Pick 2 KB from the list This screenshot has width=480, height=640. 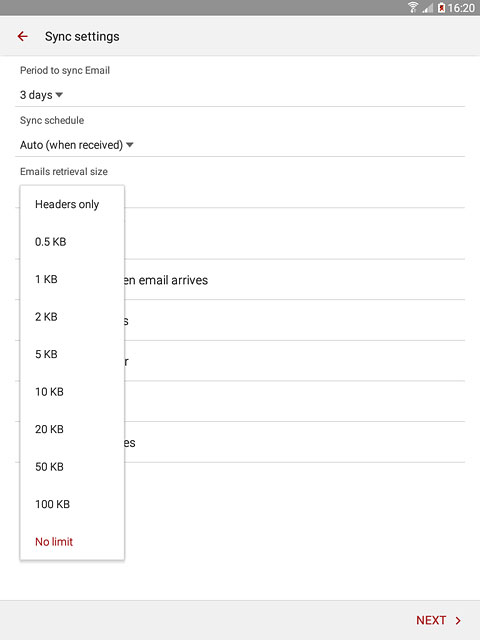[x=72, y=317]
